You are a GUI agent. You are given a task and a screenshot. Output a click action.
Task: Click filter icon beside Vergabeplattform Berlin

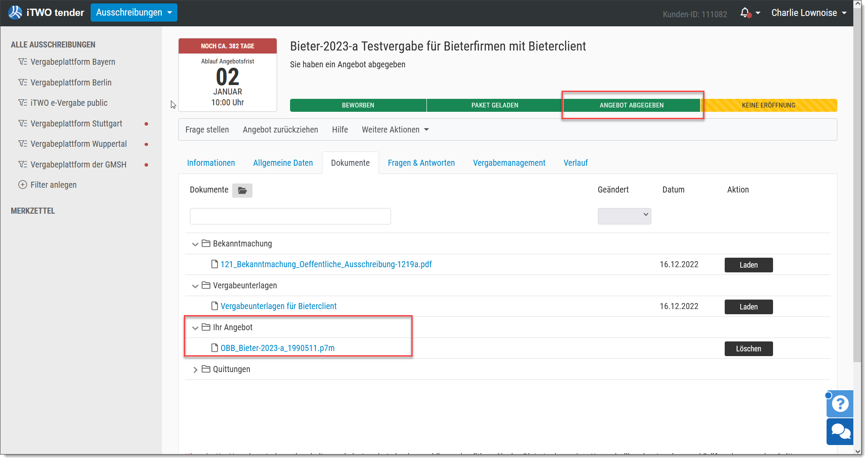pyautogui.click(x=23, y=82)
